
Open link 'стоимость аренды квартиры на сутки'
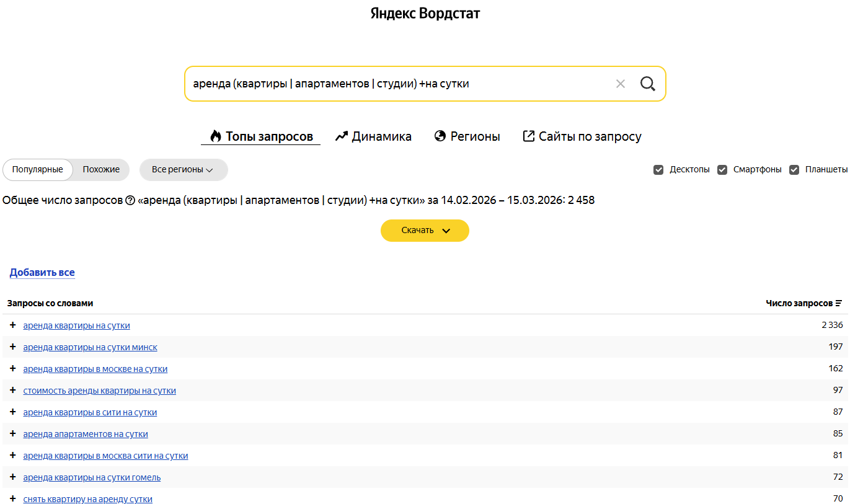point(100,391)
